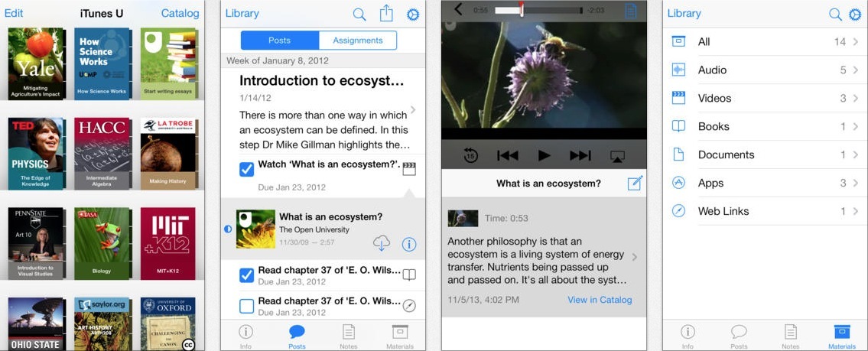The width and height of the screenshot is (868, 351).
Task: Open the Documents row chevron
Action: (856, 154)
